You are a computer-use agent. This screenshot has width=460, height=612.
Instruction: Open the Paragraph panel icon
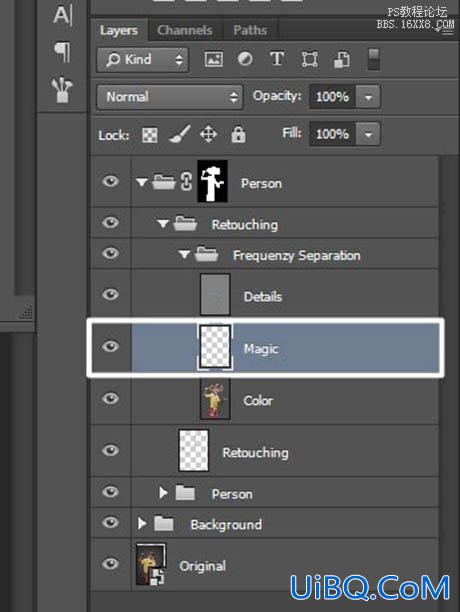tap(63, 52)
